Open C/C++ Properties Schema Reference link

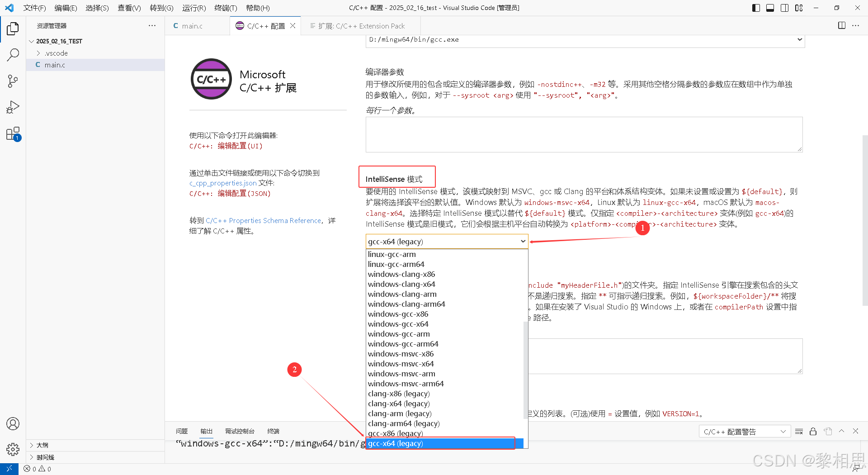click(x=263, y=221)
